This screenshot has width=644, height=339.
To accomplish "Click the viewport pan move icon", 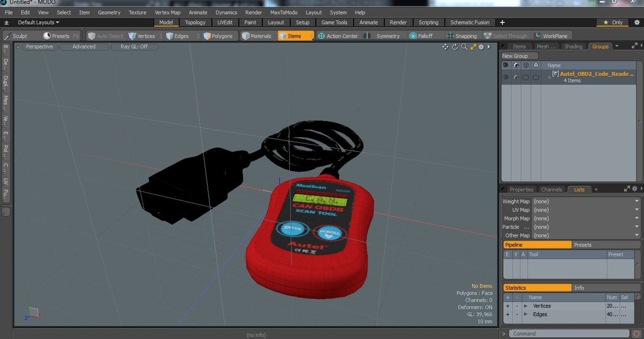I will [x=445, y=47].
